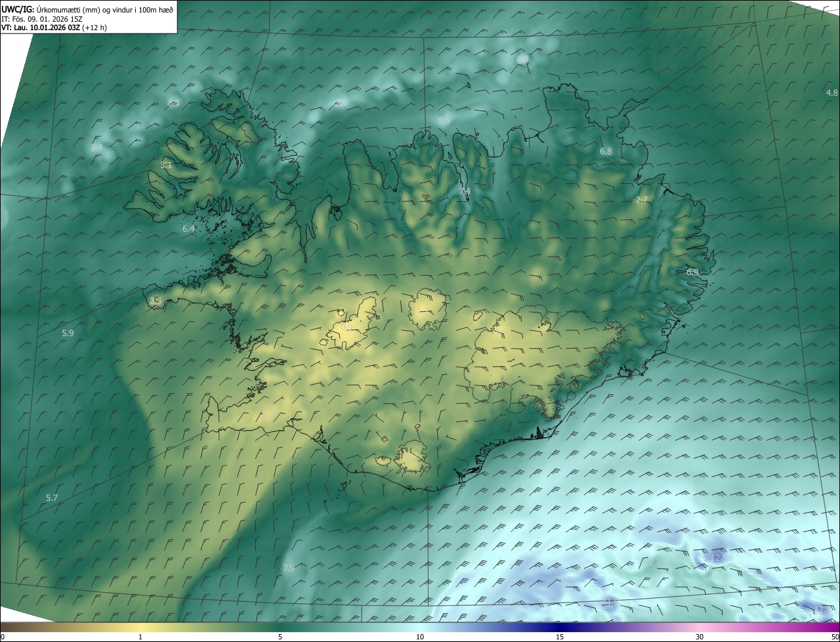840x642 pixels.
Task: Click the 0 tick on colour scale
Action: (3, 637)
